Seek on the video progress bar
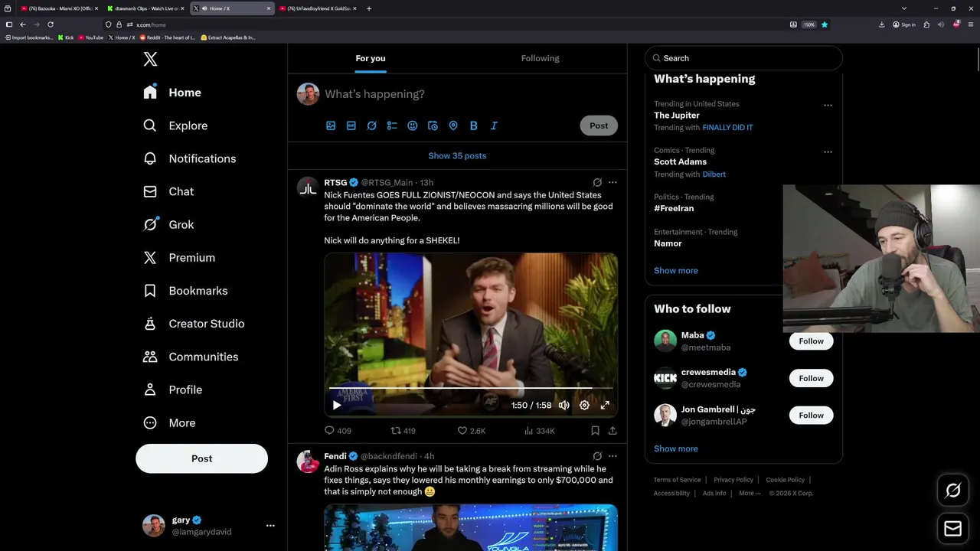This screenshot has height=551, width=980. (471, 388)
